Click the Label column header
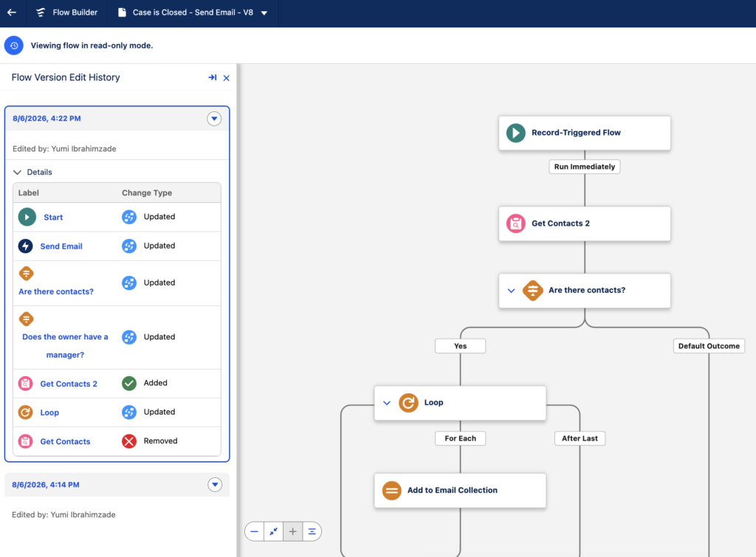The width and height of the screenshot is (756, 557). [x=29, y=193]
